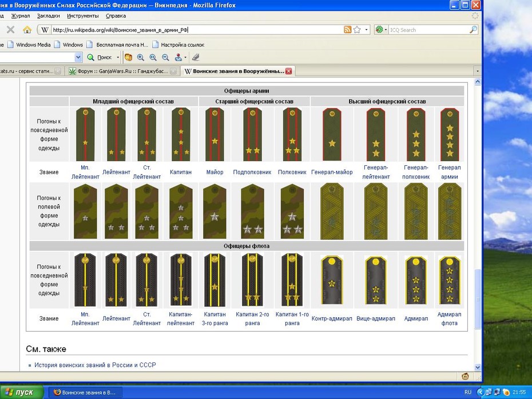Expand the toolbar search field dropdown
This screenshot has width=532, height=399.
(78, 57)
